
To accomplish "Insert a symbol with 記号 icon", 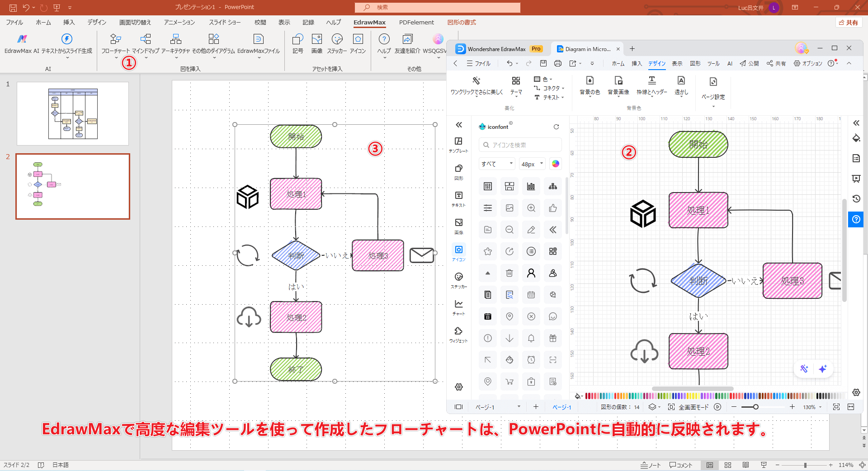I will [298, 44].
